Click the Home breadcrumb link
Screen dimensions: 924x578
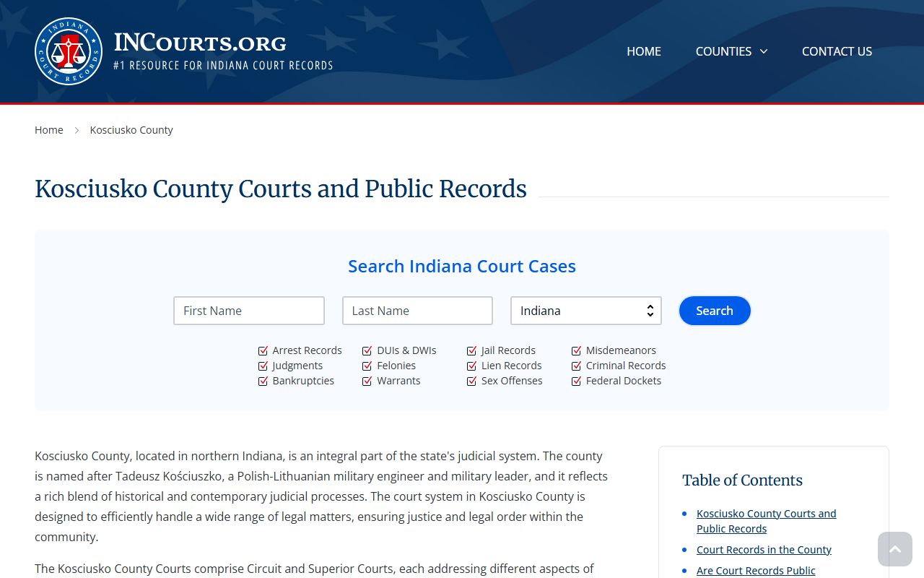click(x=49, y=130)
